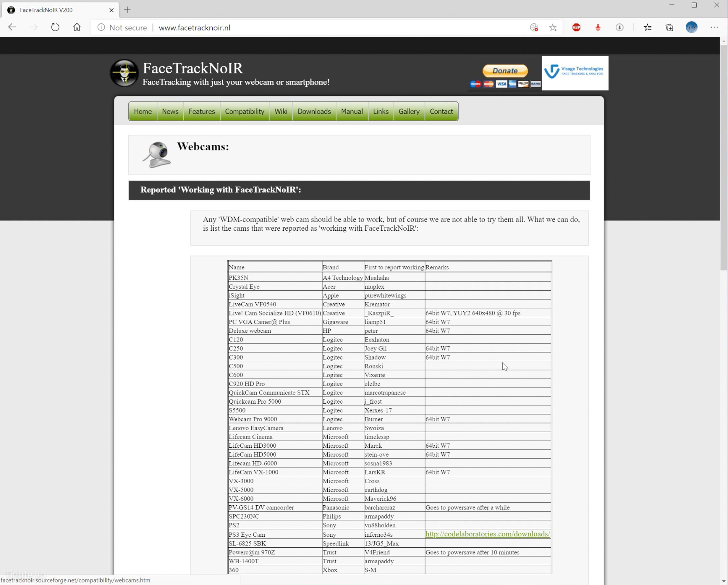Click the 'QuickCam Communicate STX' cell
The image size is (728, 585).
tap(275, 393)
